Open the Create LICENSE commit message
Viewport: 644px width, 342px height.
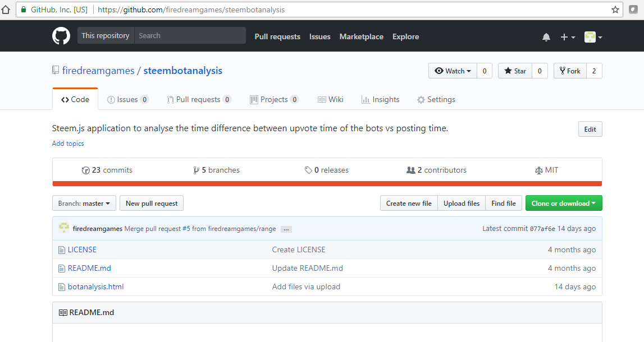point(299,249)
